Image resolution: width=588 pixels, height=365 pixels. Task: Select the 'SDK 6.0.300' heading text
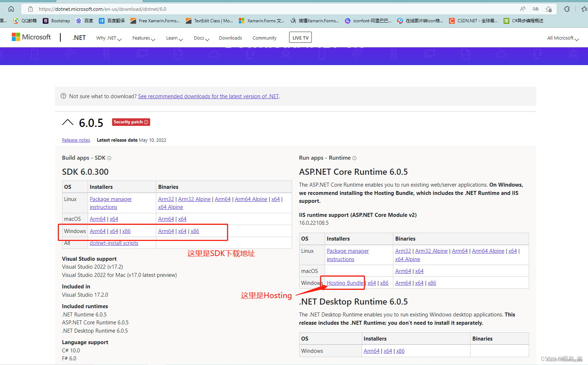pos(85,172)
